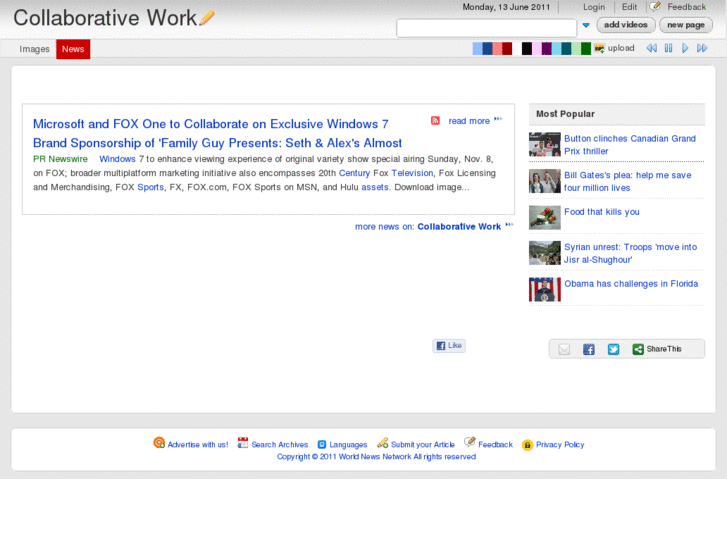
Task: Open the Food that kills you thumbnail
Action: (545, 218)
